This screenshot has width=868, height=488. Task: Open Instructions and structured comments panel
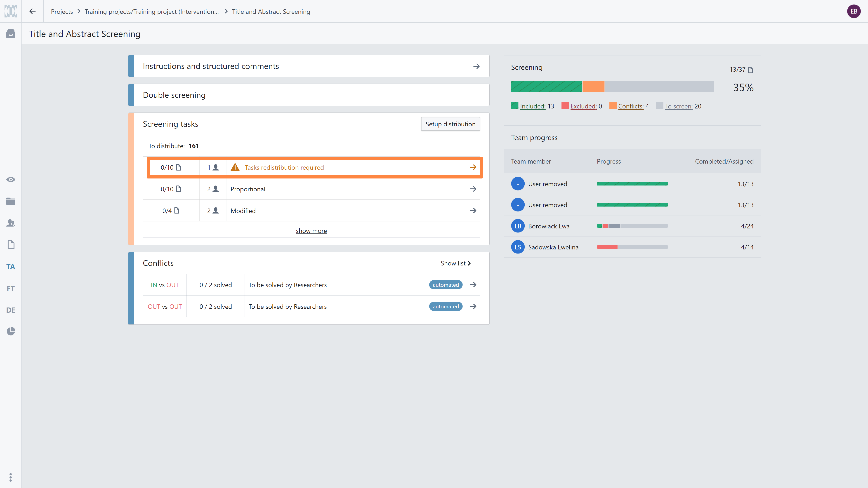pos(309,66)
